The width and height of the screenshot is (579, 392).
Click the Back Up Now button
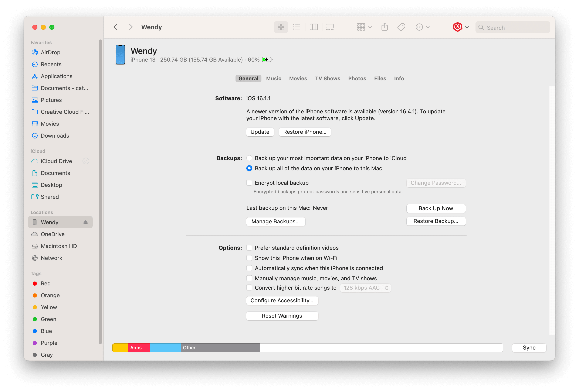436,209
